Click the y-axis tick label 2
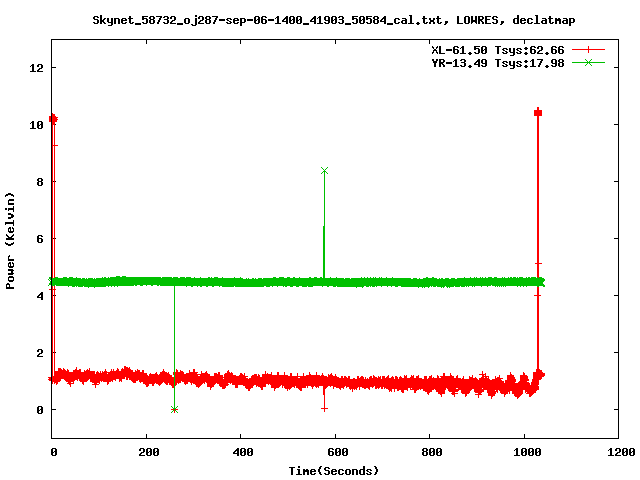The width and height of the screenshot is (640, 480). (x=40, y=353)
